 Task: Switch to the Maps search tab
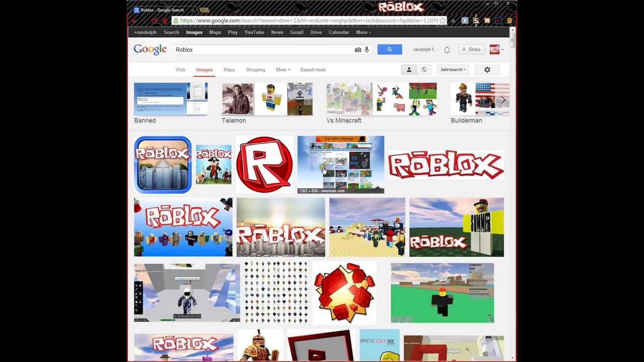click(x=229, y=70)
